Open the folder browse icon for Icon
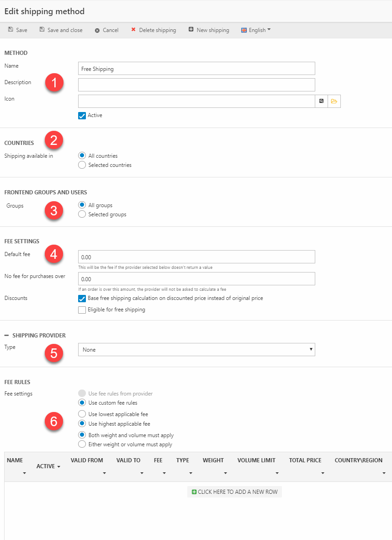392x540 pixels. point(334,101)
